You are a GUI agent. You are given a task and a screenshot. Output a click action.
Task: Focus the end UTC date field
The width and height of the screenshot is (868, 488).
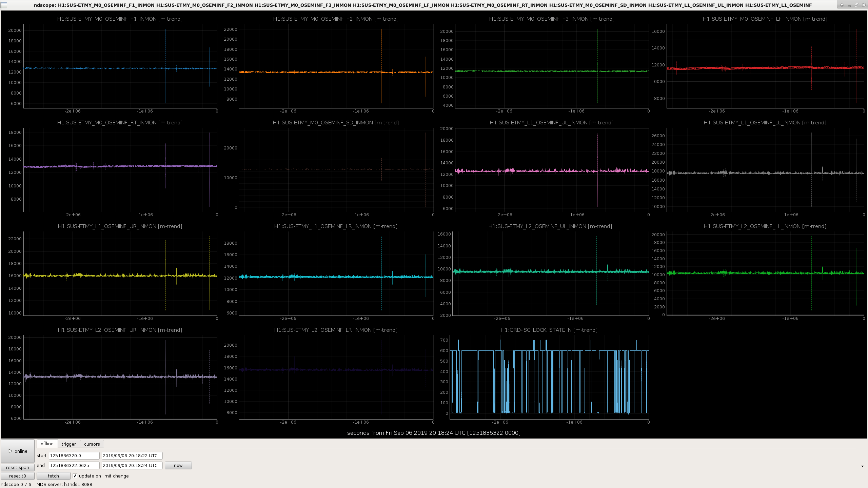[132, 465]
